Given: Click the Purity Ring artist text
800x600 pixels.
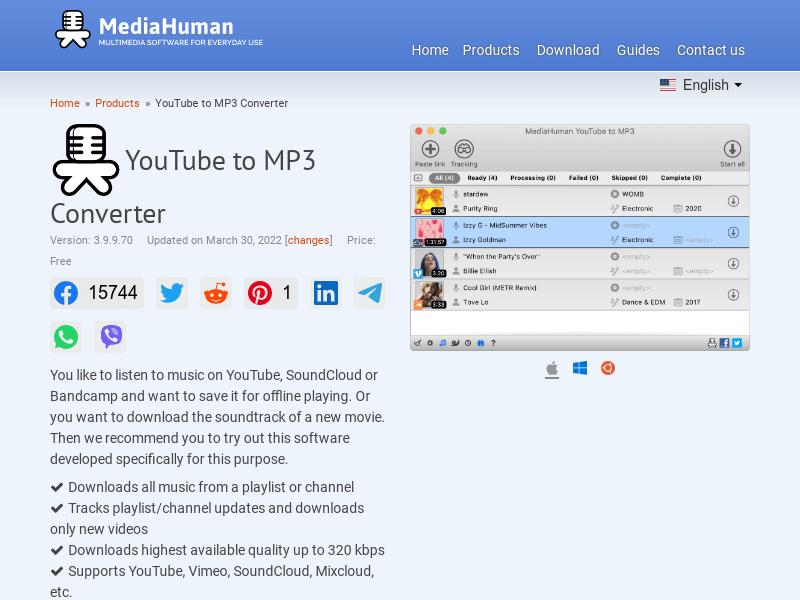Looking at the screenshot, I should (480, 208).
